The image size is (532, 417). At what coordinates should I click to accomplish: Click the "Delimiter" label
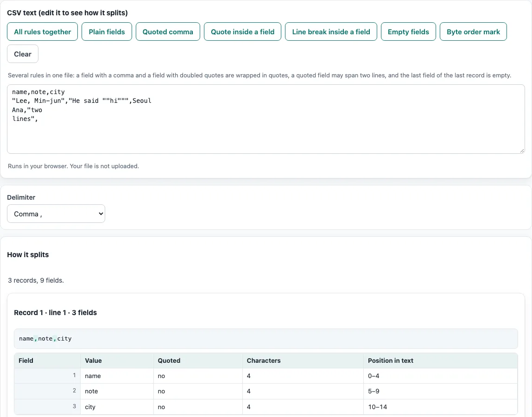tap(21, 197)
